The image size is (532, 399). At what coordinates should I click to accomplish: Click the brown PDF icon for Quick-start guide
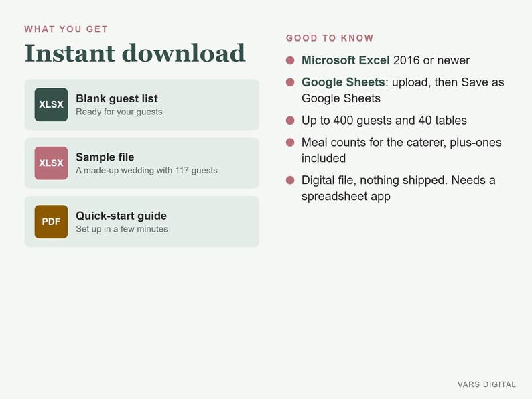pos(51,222)
